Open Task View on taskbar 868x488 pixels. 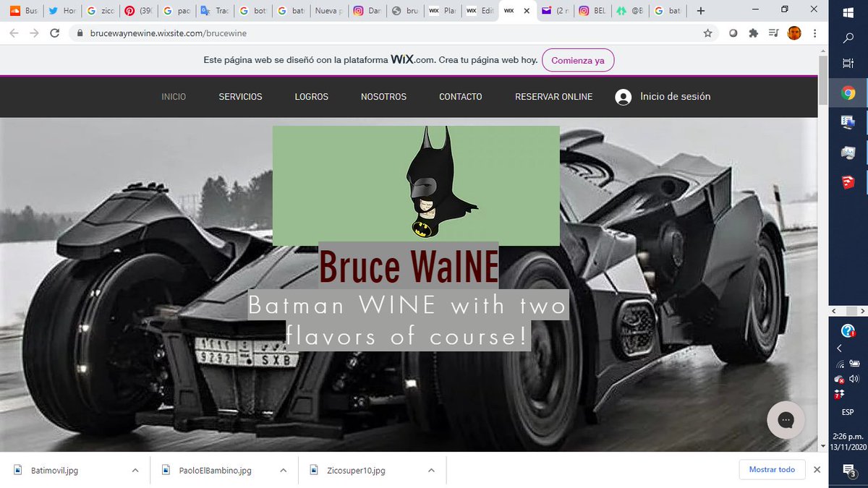click(848, 64)
